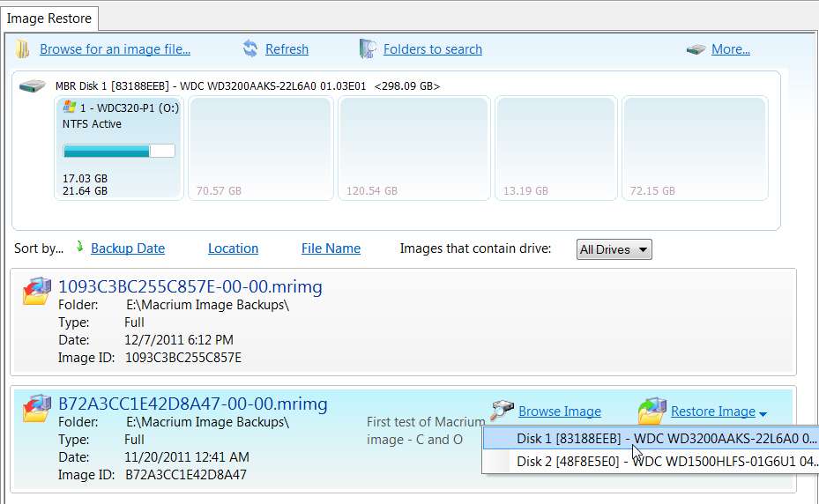Select MBR Disk 1 WDC WD3200AAKS header text
This screenshot has height=504, width=819.
248,86
